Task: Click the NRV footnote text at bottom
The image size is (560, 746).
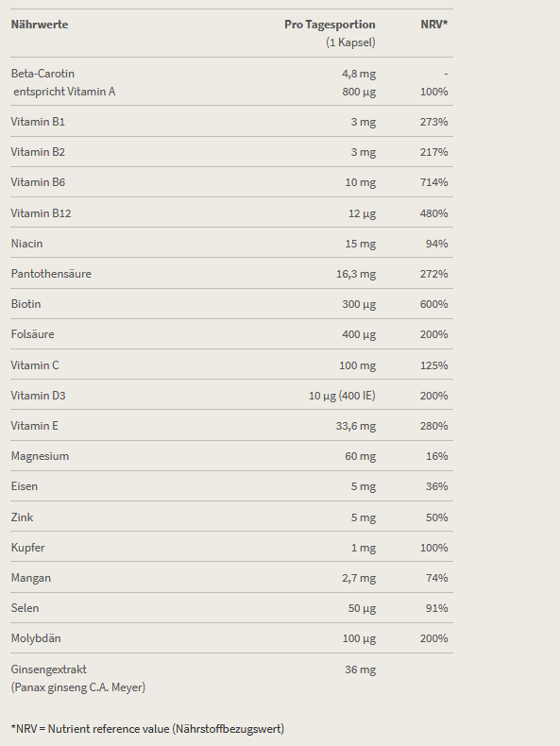Action: 147,729
